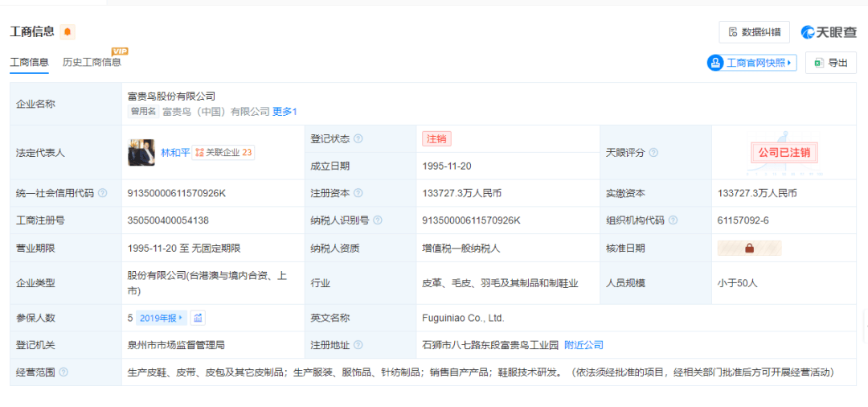Viewport: 868px width, 407px height.
Task: Click the question mark next to 注册资本
Action: click(x=358, y=194)
